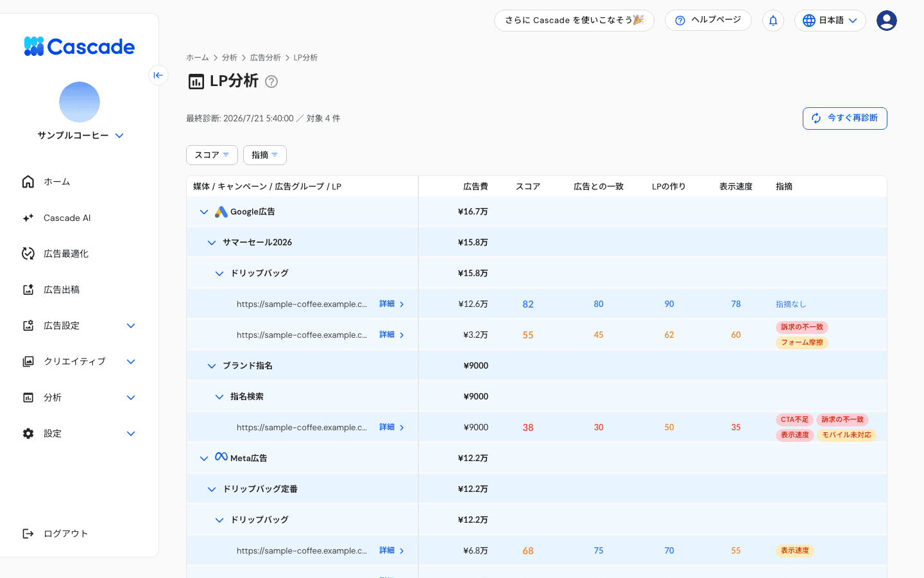Open 詳細 for the ¥12.6万 LP row
This screenshot has height=578, width=924.
coord(391,304)
